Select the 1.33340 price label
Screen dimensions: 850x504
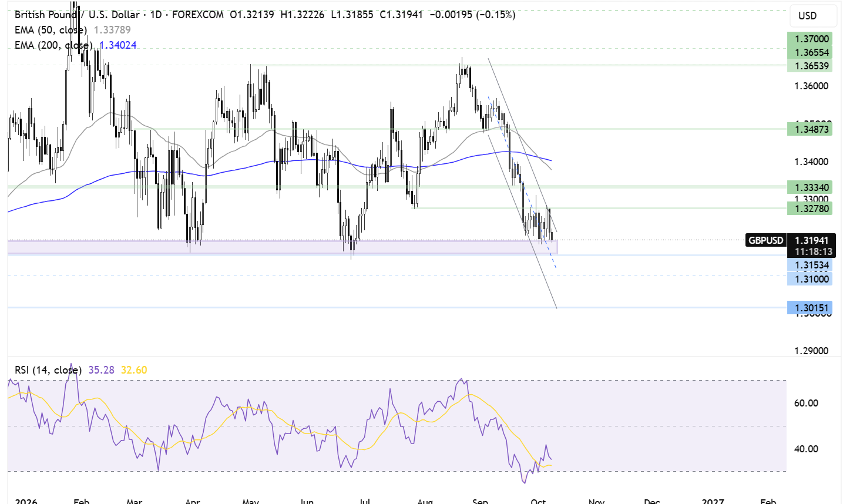[809, 187]
